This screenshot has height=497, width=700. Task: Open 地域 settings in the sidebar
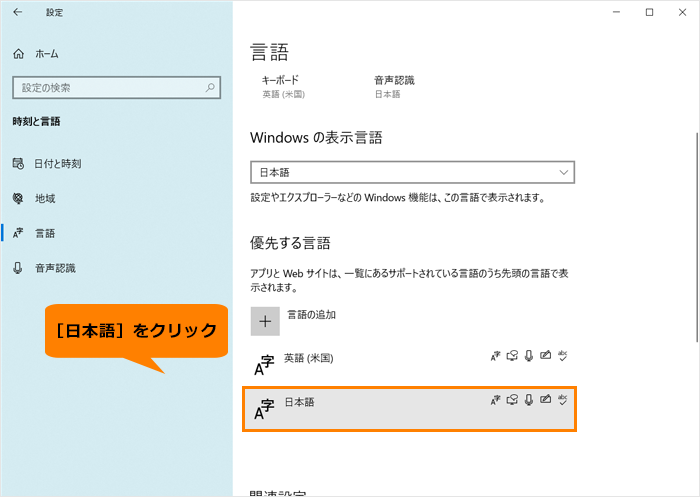45,198
